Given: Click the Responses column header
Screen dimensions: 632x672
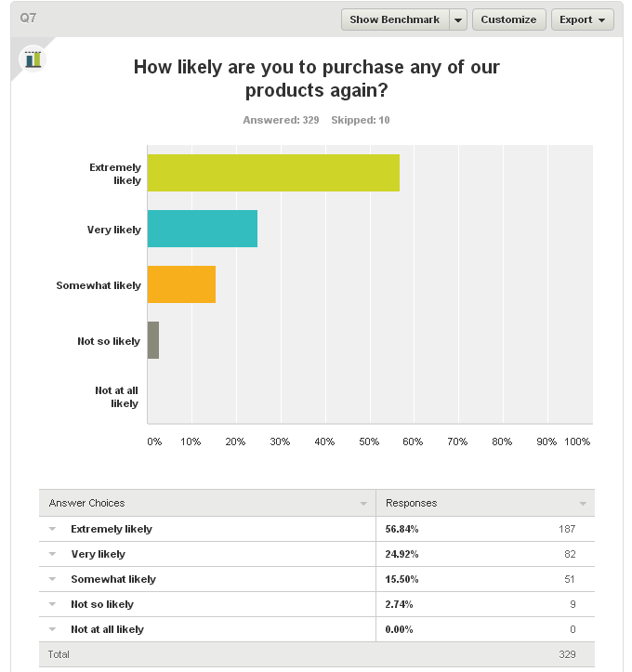Looking at the screenshot, I should [412, 503].
